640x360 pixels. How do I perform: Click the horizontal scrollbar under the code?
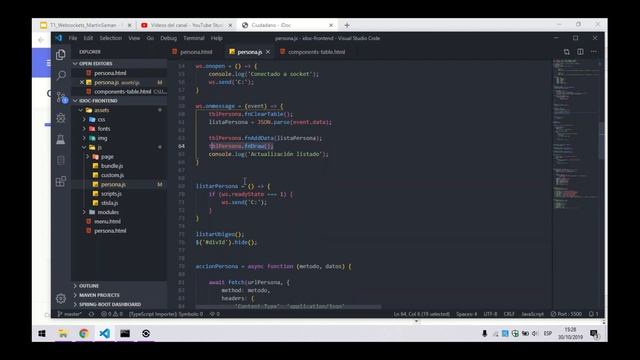[x=288, y=307]
